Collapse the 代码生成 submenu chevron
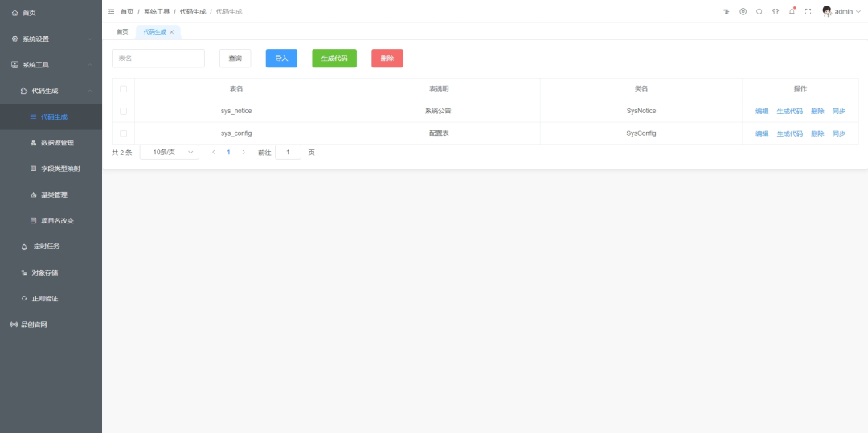This screenshot has height=433, width=868. coord(90,91)
